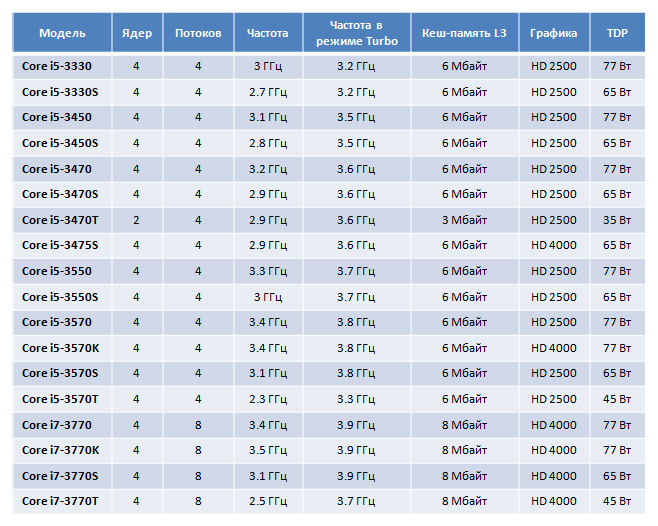This screenshot has height=526, width=658.
Task: Click the Core i7-3770K model name
Action: 61,450
